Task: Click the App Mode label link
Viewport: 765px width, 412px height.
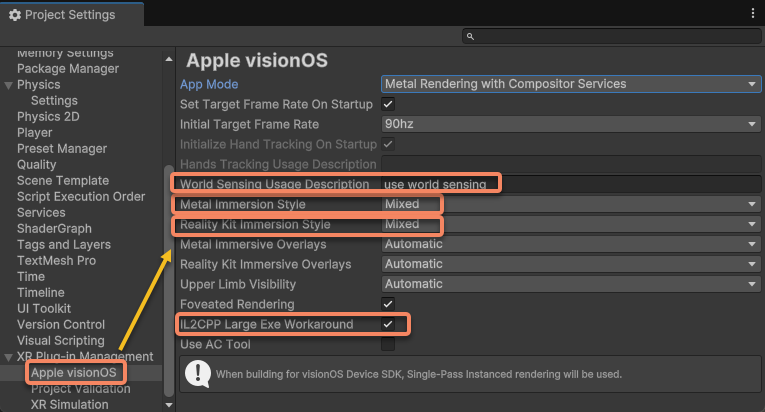Action: [x=208, y=84]
